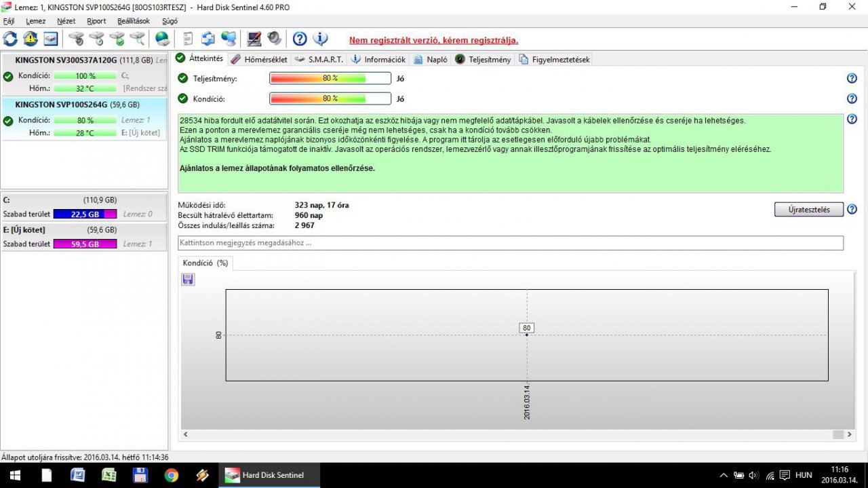Switch to the Figyelmeztetések tab

pyautogui.click(x=554, y=59)
